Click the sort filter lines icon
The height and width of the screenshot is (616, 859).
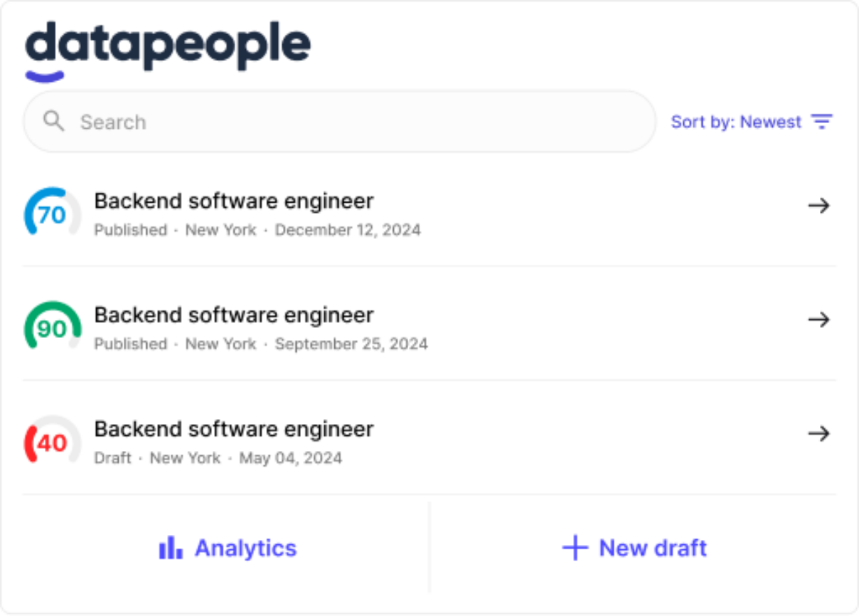click(822, 122)
